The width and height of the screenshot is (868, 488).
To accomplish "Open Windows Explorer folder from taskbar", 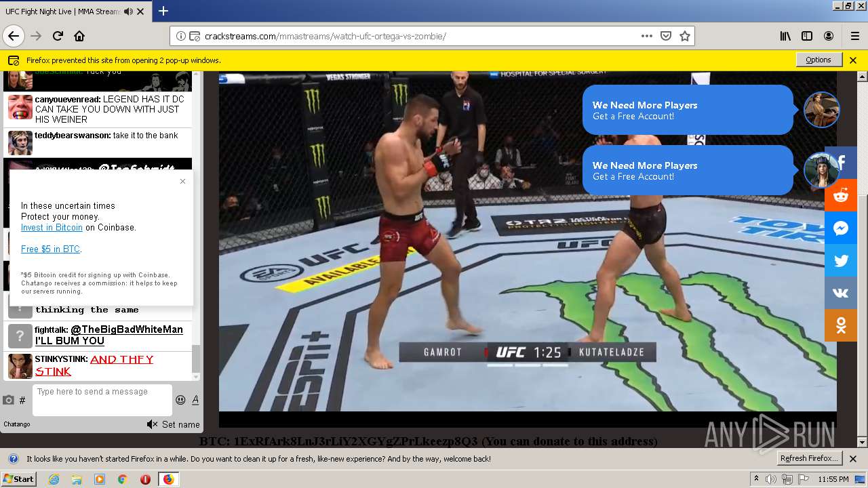I will [77, 479].
